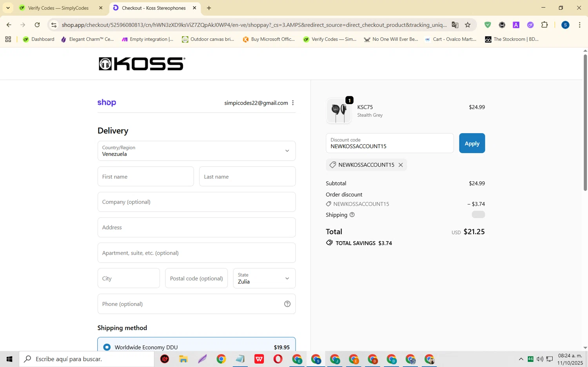Click the site information icon in address bar
Viewport: 588px width, 367px height.
(x=54, y=25)
